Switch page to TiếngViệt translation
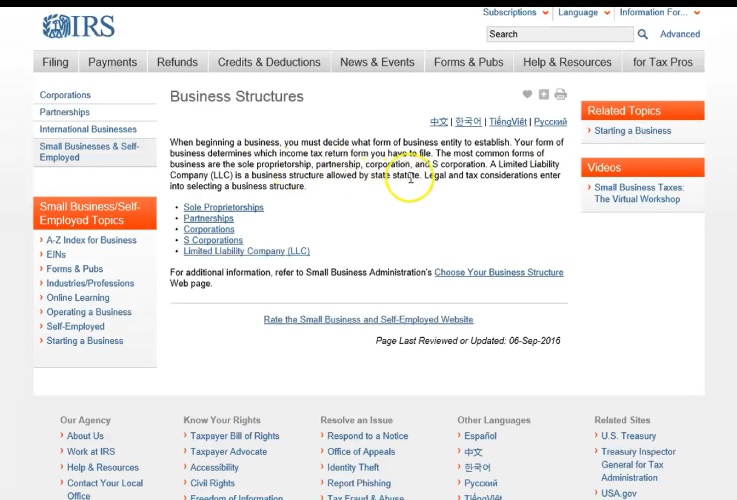Screen dimensions: 737x500 click(x=508, y=122)
